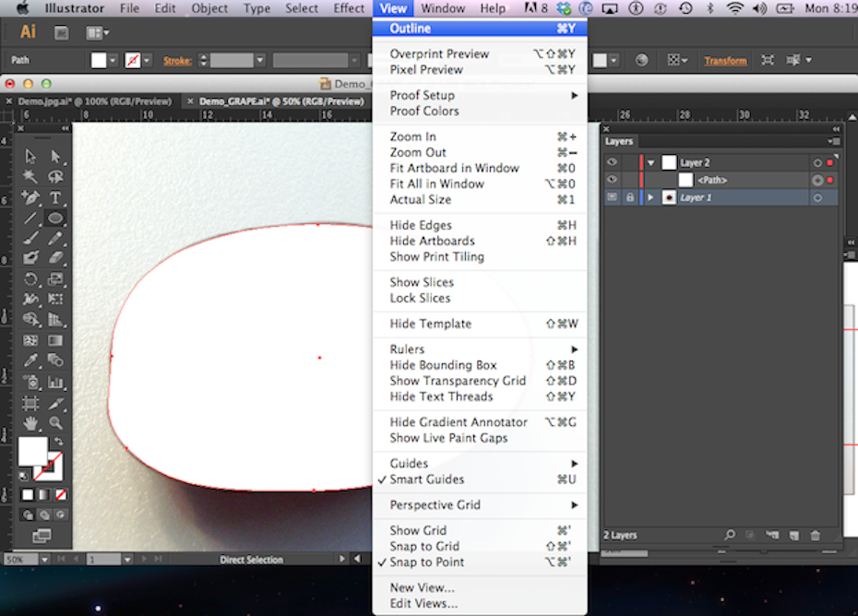
Task: Delete selection using Layers panel trash icon
Action: [815, 535]
